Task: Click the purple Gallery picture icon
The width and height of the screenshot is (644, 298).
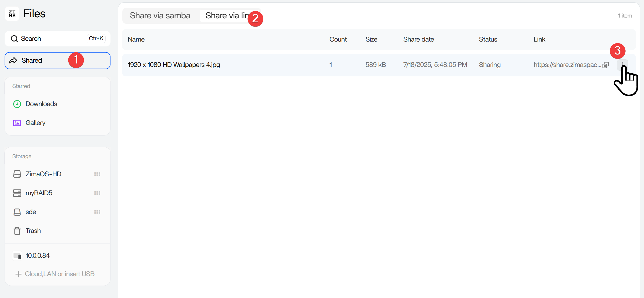Action: pyautogui.click(x=17, y=123)
